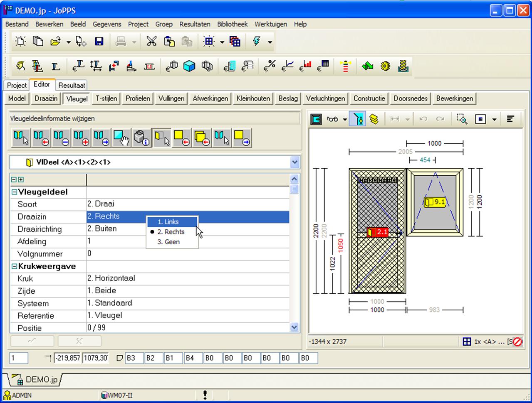Click the yellow gear icon

(385, 66)
